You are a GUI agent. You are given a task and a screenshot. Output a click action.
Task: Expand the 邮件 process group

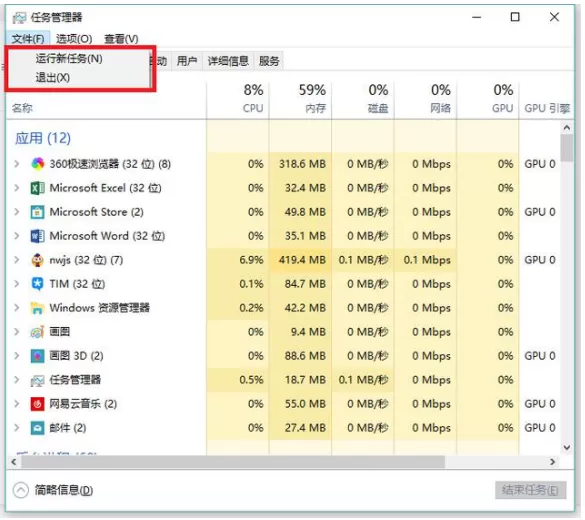click(x=16, y=428)
